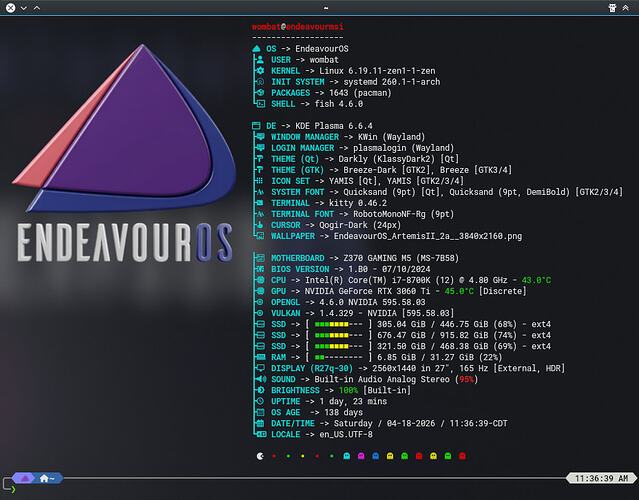
Task: Click the 'kitty 0.46.2' terminal value
Action: click(x=358, y=203)
